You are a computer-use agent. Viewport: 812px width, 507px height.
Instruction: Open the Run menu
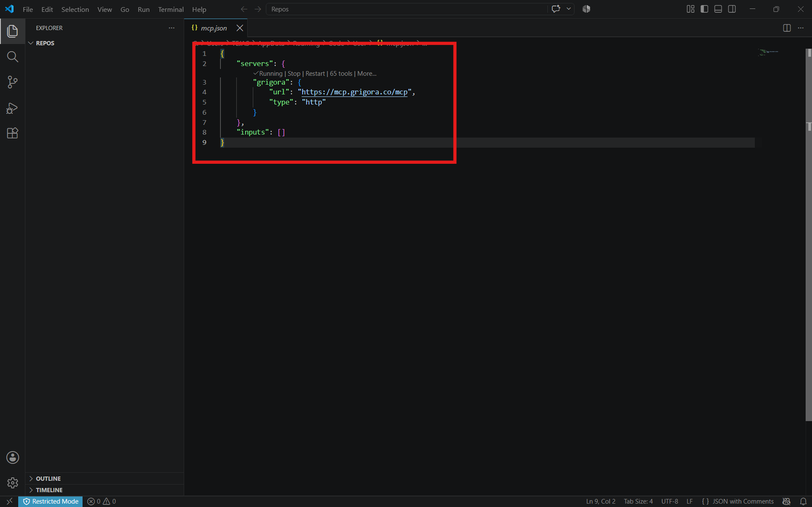tap(143, 9)
